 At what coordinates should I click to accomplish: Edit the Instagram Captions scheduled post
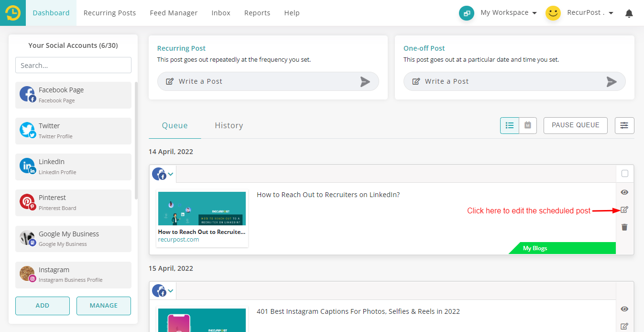tap(624, 326)
